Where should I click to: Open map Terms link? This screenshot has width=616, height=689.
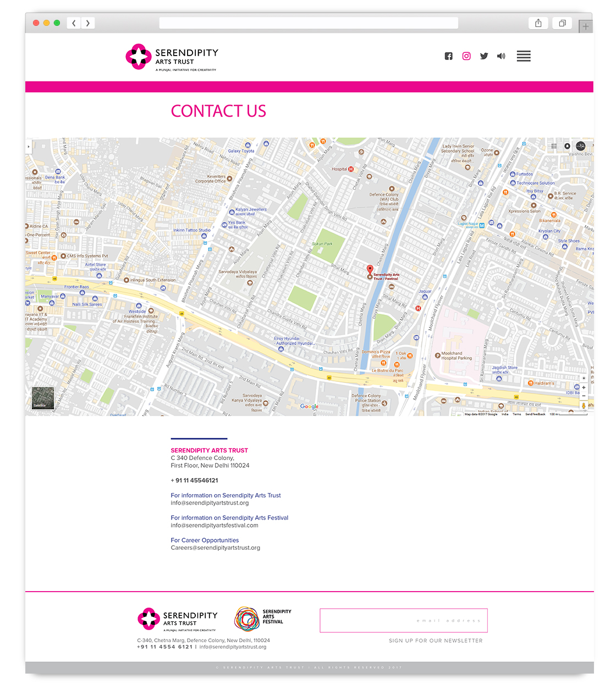(517, 414)
